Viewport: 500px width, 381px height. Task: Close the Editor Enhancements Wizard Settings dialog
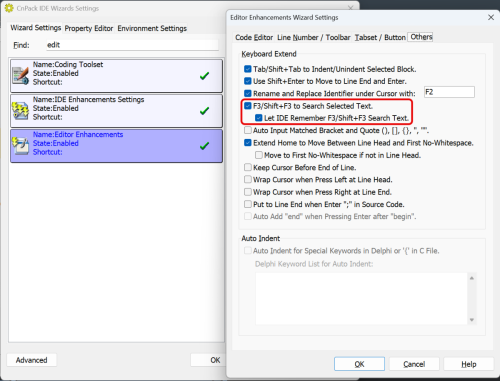tap(491, 17)
